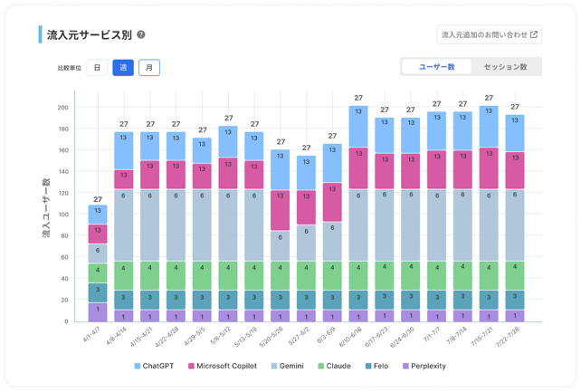581x392 pixels.
Task: Click ChatGPT segment of 6/10-6/16 bar
Action: (x=358, y=127)
